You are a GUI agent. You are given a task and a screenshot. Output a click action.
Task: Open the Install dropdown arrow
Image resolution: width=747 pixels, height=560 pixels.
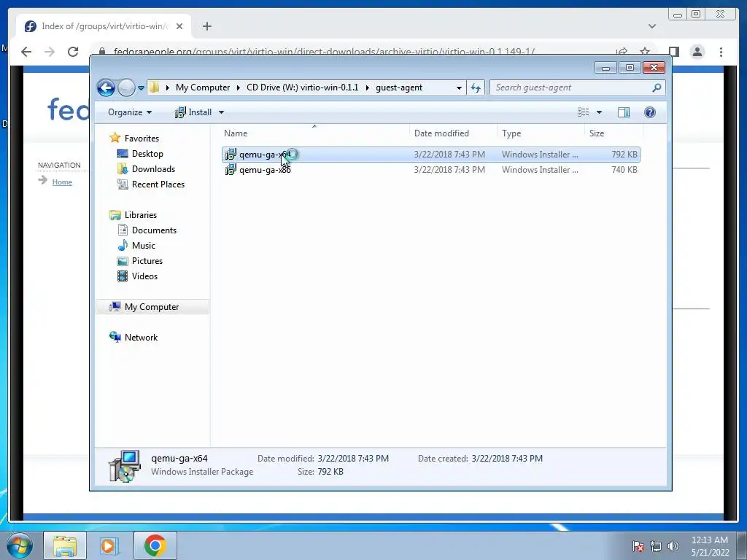coord(221,112)
